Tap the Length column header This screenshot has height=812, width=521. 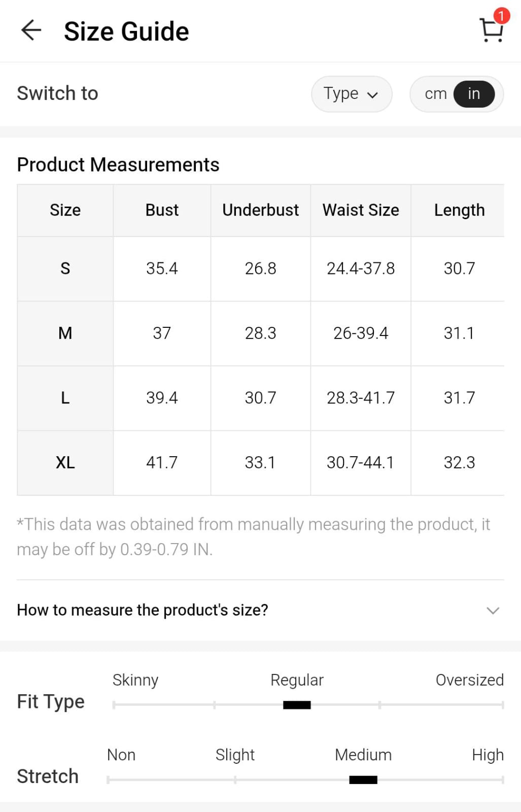point(459,210)
